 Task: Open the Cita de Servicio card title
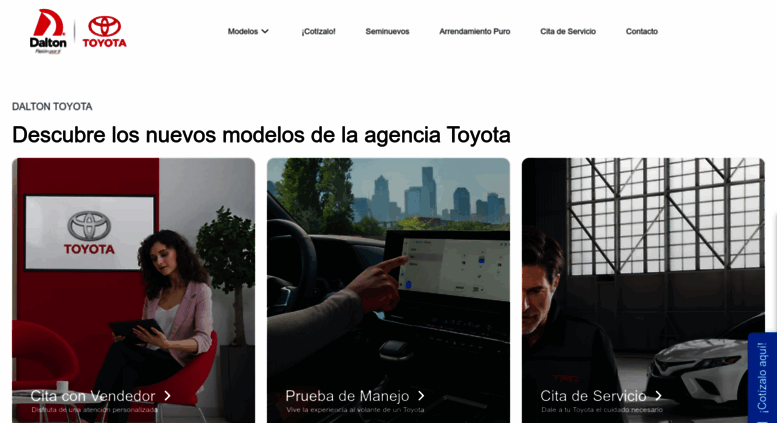(x=593, y=396)
